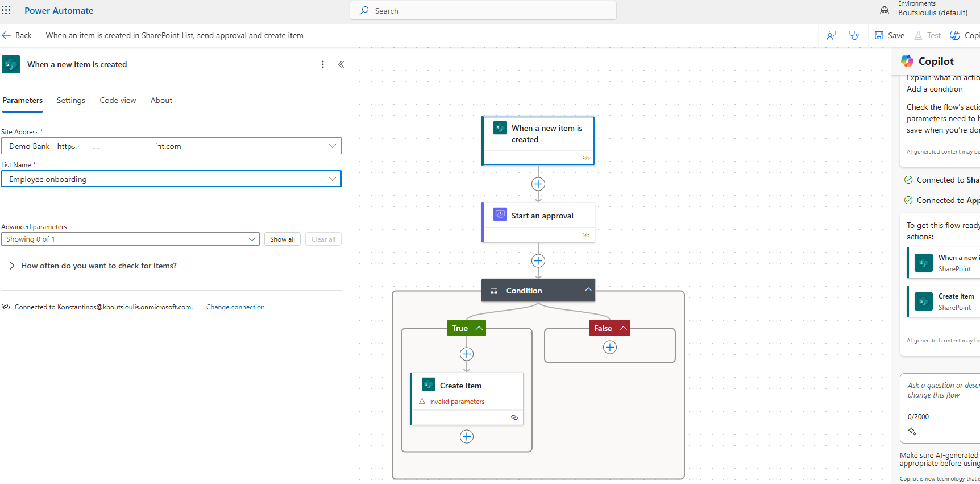The height and width of the screenshot is (484, 980).
Task: Open the trigger's three-dot more options menu
Action: (x=323, y=64)
